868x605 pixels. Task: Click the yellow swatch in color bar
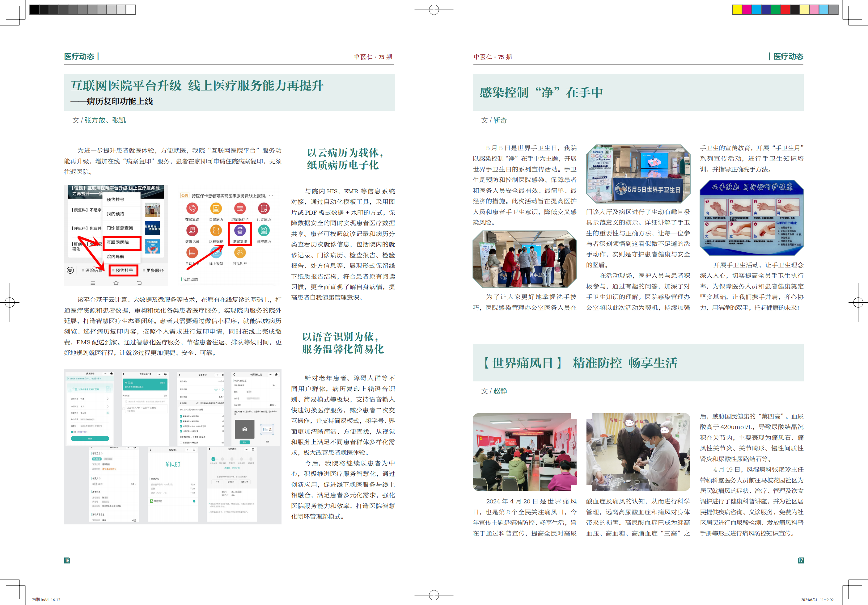(x=737, y=10)
